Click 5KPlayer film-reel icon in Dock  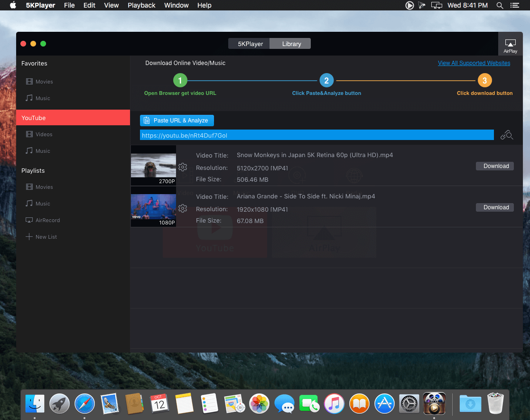pyautogui.click(x=434, y=403)
